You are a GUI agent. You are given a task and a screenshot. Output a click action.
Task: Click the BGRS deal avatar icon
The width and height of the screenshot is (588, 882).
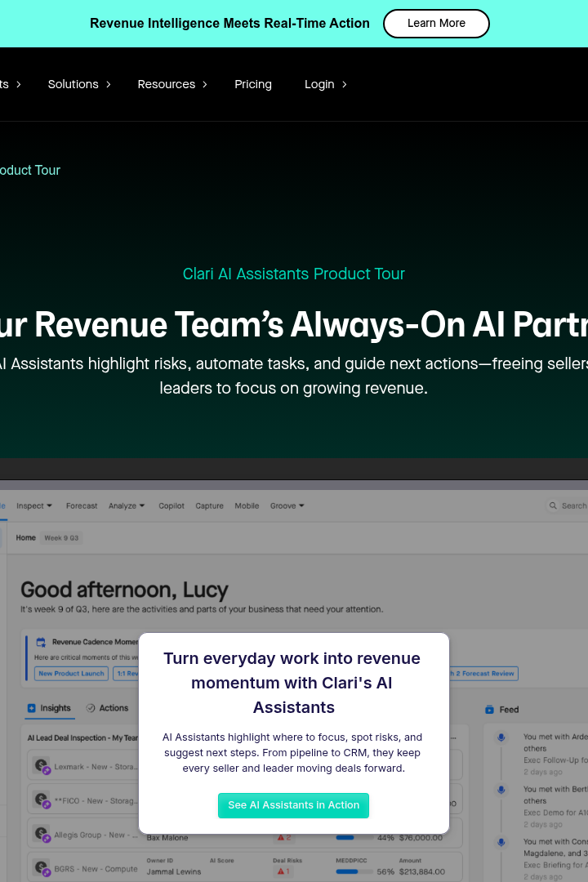[42, 868]
